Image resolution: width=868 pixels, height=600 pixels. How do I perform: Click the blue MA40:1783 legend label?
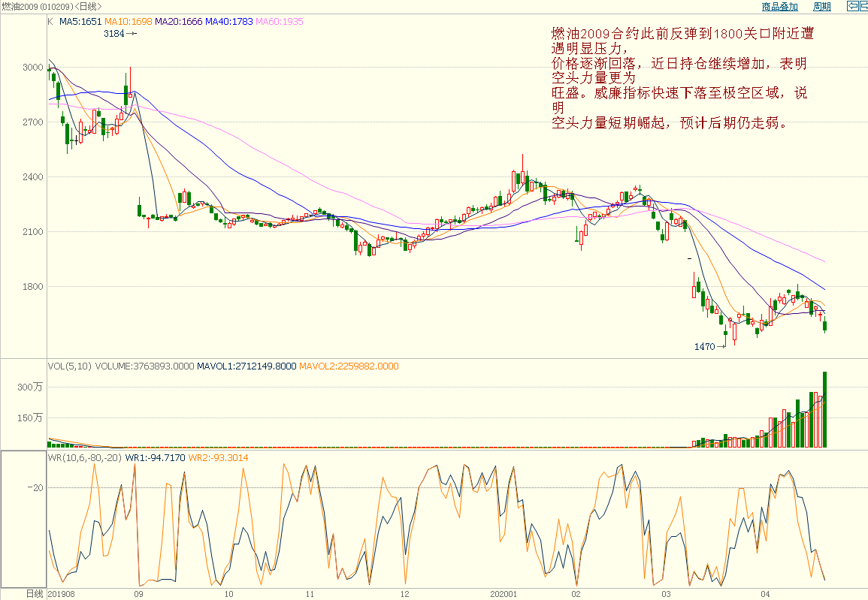pyautogui.click(x=229, y=22)
